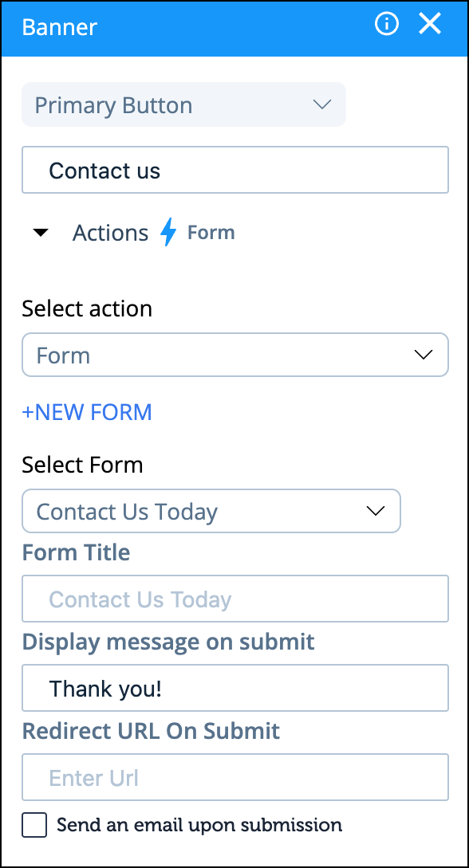This screenshot has width=469, height=868.
Task: Click the Redirect URL On Submit field
Action: coord(235,777)
